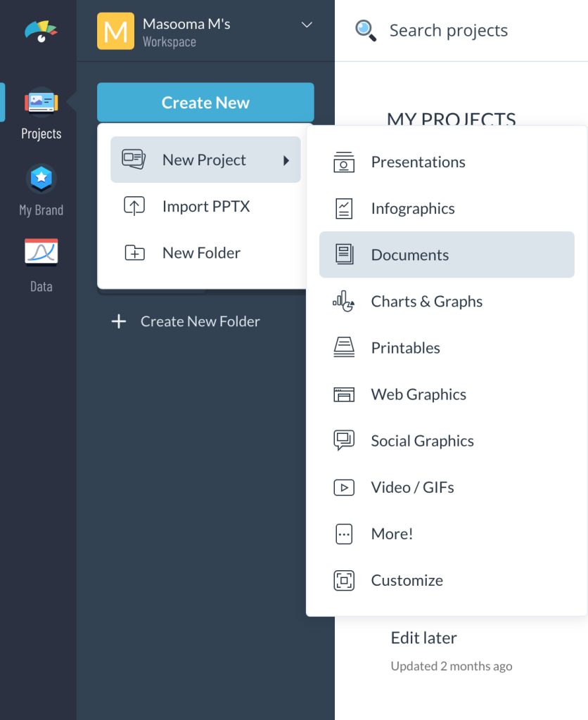Click Create New Folder
This screenshot has width=588, height=720.
pos(186,321)
